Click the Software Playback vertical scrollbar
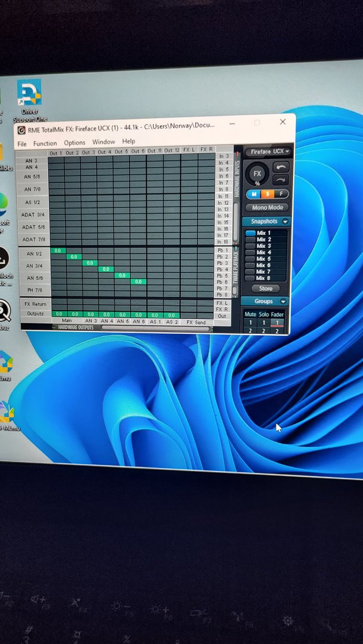 pyautogui.click(x=235, y=291)
